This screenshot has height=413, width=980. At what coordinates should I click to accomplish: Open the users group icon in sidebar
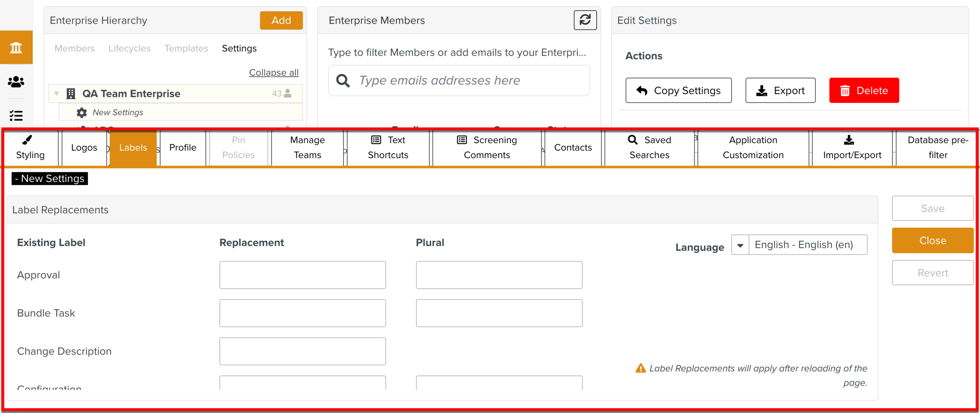click(16, 82)
